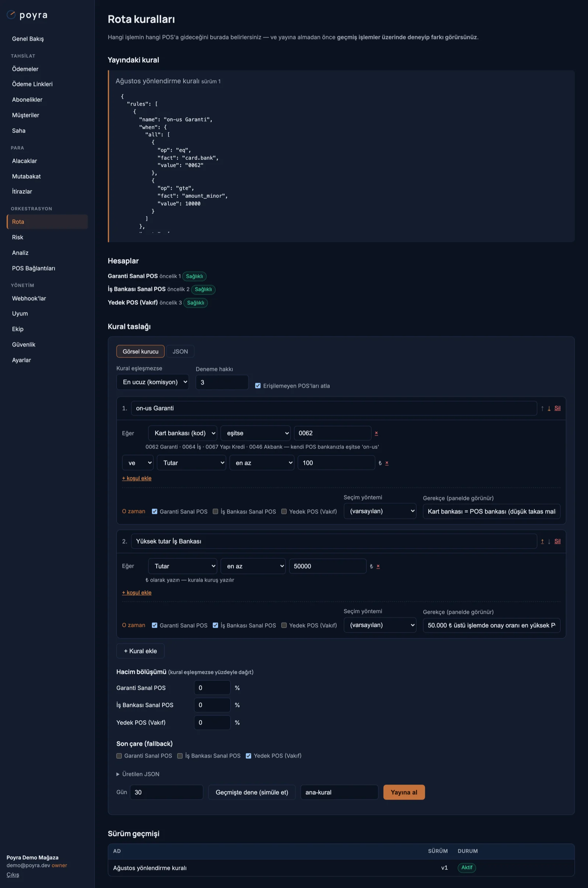
Task: Switch to the JSON tab
Action: pyautogui.click(x=180, y=351)
